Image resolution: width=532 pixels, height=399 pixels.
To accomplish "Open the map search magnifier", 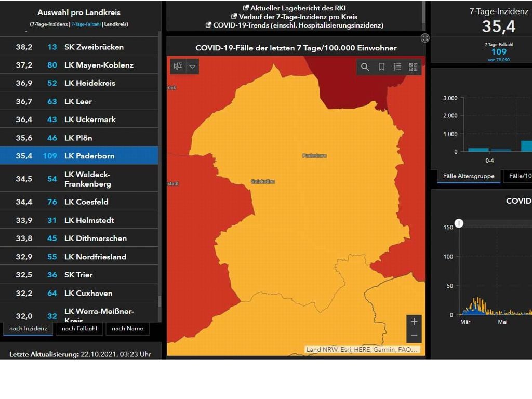I will pos(365,66).
